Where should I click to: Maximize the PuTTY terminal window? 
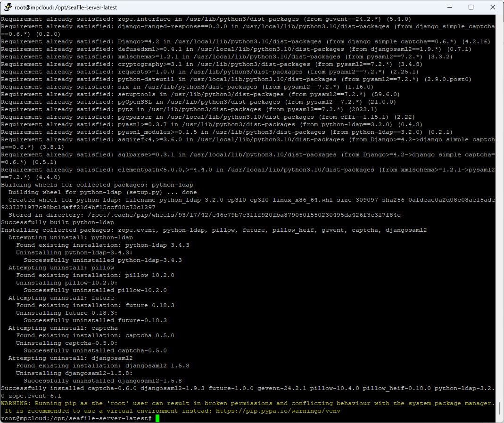(471, 8)
